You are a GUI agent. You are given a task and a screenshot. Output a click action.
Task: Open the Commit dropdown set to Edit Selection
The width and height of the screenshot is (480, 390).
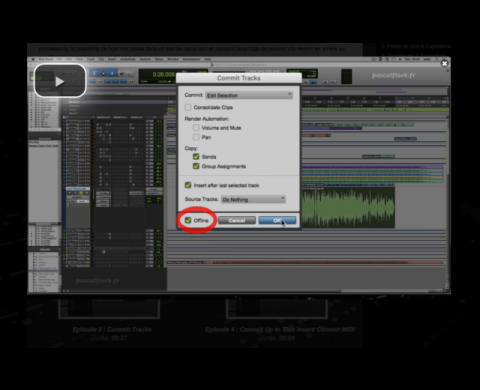tap(249, 95)
